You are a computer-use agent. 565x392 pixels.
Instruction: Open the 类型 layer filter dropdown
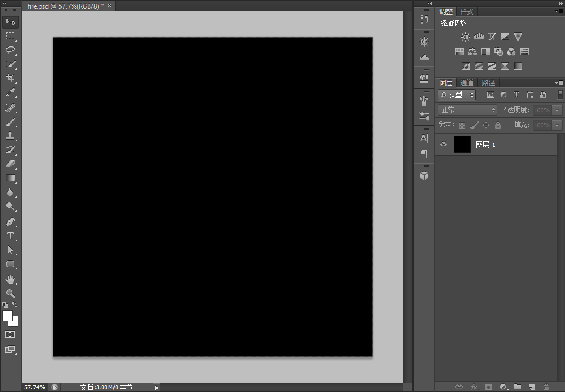(x=457, y=94)
